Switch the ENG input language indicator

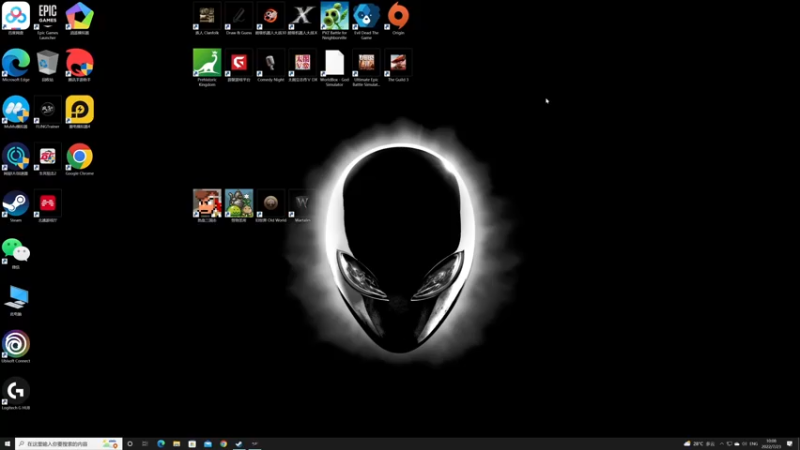pyautogui.click(x=753, y=444)
